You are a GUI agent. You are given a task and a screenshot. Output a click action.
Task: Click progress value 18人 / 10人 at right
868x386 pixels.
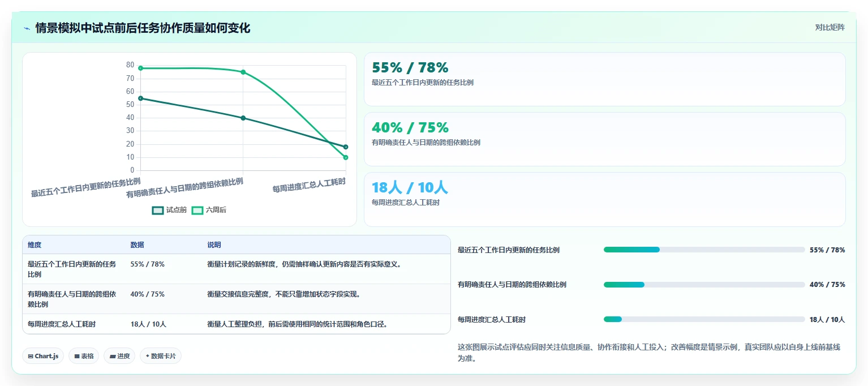(827, 320)
